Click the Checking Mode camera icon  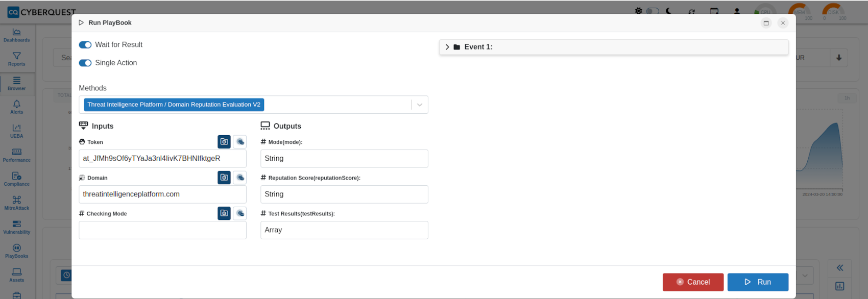(224, 213)
